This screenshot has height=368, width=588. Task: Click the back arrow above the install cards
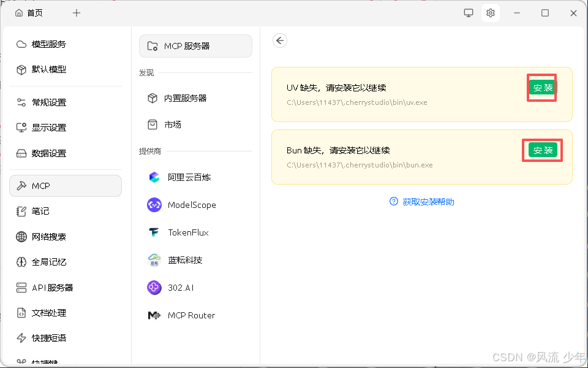pos(280,40)
